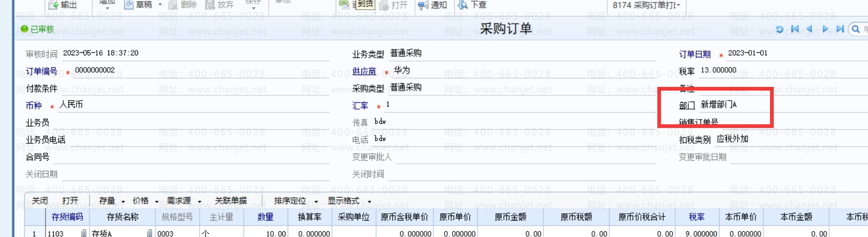Open the 草稿 dropdown arrow
The image size is (868, 237).
[160, 5]
